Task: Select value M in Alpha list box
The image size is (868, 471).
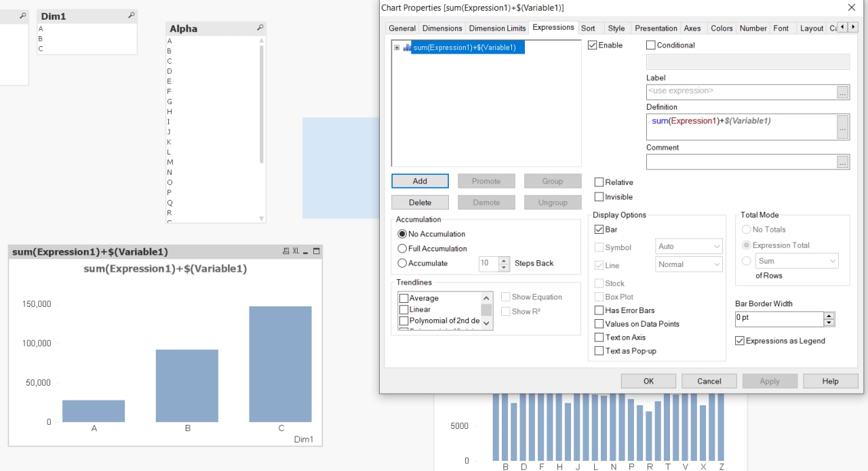Action: pos(212,162)
